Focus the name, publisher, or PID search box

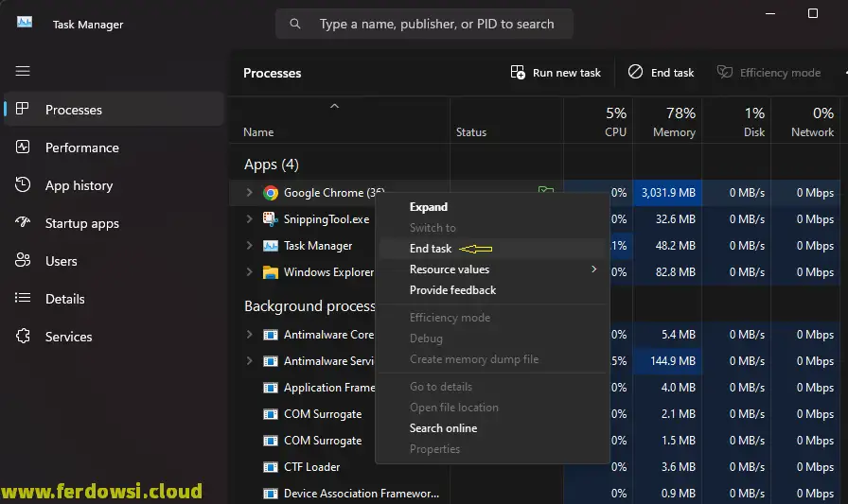(424, 24)
